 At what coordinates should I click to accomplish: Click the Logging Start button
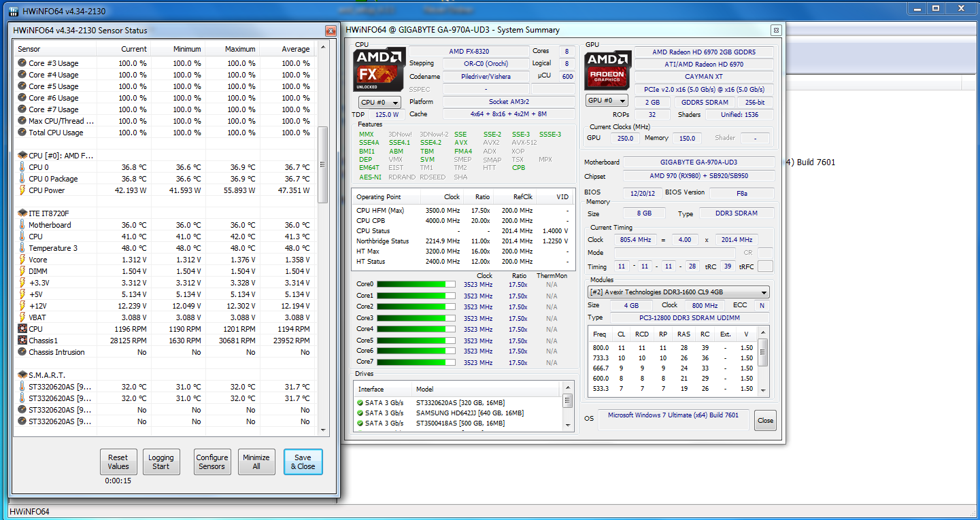[x=161, y=462]
